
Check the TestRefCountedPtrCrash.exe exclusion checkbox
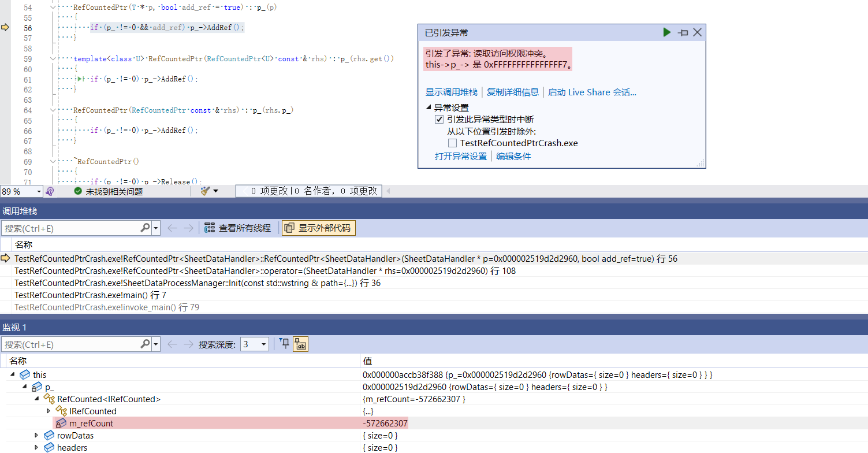(x=452, y=143)
